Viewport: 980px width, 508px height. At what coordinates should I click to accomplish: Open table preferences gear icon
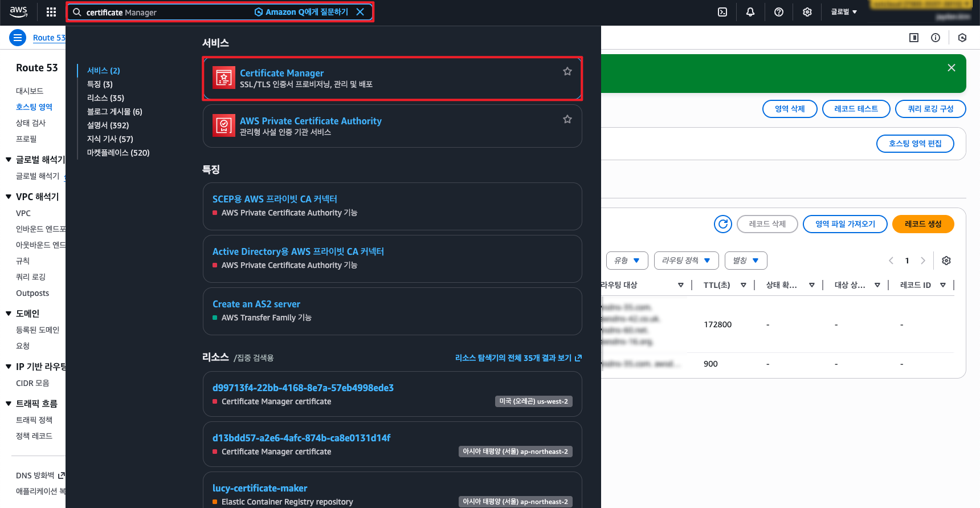click(x=946, y=261)
